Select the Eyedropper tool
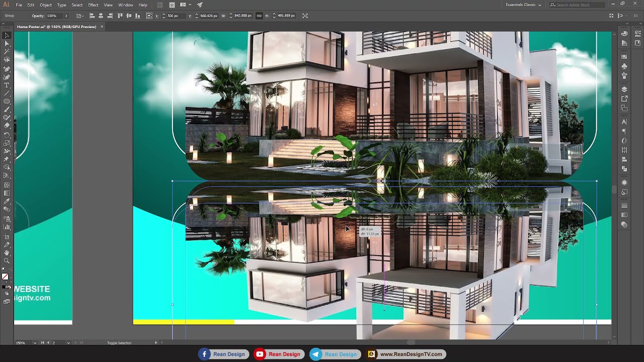Viewport: 644px width, 362px height. (7, 201)
